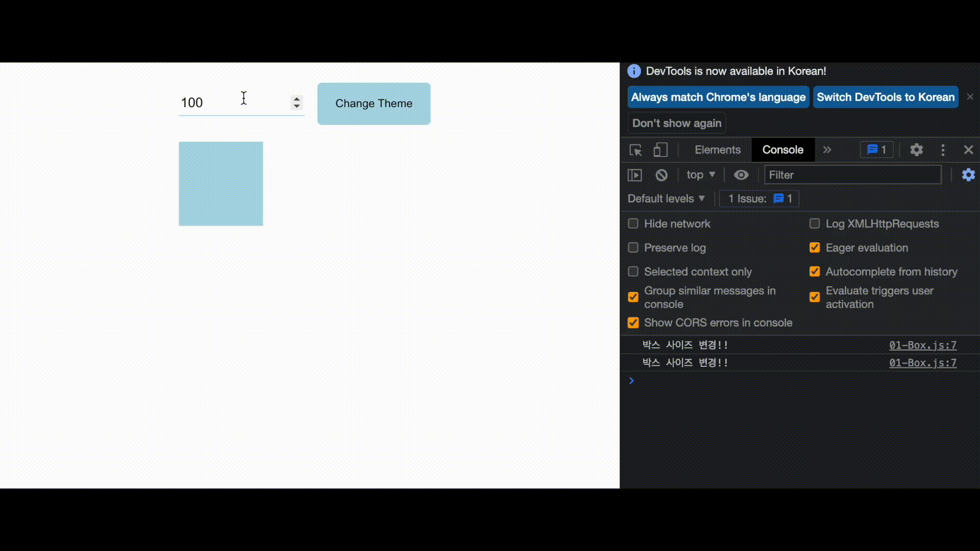980x551 pixels.
Task: Click the inspect element cursor icon
Action: click(634, 149)
